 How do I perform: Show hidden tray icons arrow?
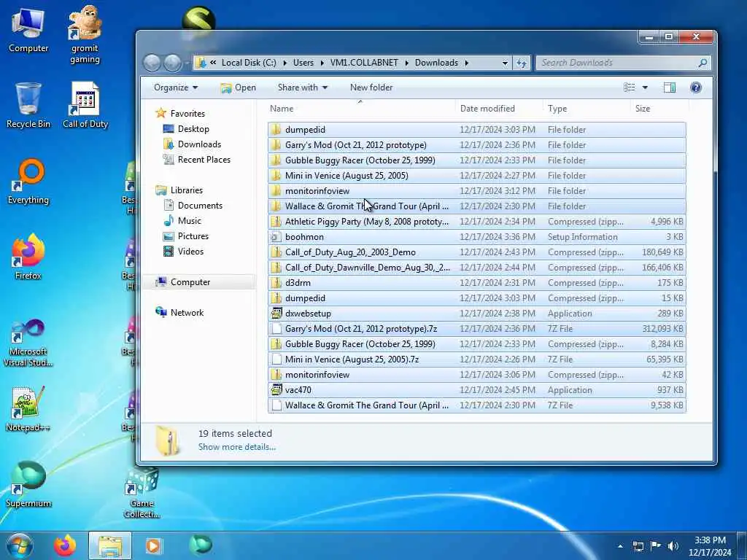pos(620,546)
